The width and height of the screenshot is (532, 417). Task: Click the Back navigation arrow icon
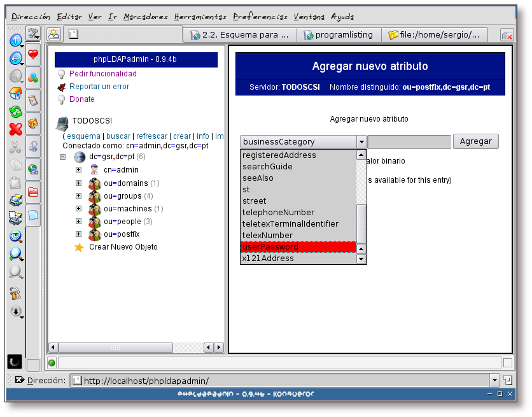click(15, 59)
